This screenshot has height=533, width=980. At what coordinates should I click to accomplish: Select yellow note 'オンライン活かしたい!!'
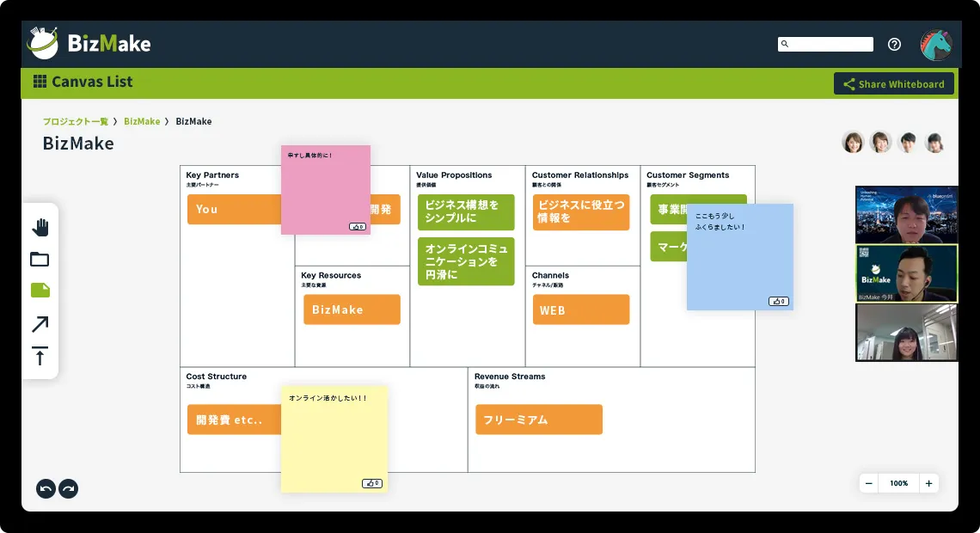pyautogui.click(x=334, y=439)
